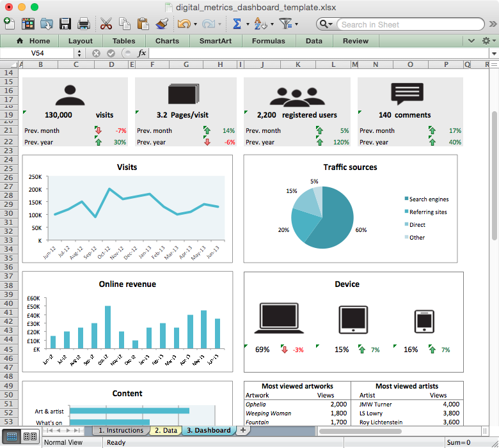Image resolution: width=499 pixels, height=448 pixels.
Task: Click Referring sites legend swatch
Action: (x=406, y=212)
